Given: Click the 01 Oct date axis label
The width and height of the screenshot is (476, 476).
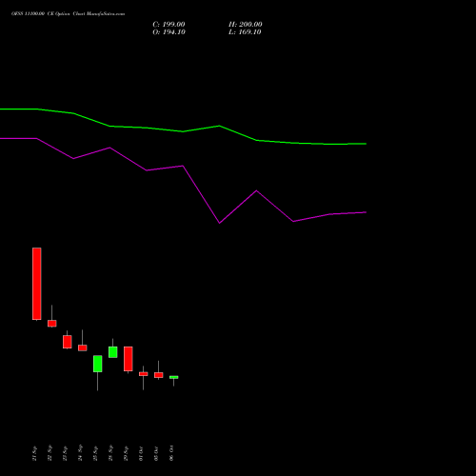Looking at the screenshot, I should click(x=141, y=453).
